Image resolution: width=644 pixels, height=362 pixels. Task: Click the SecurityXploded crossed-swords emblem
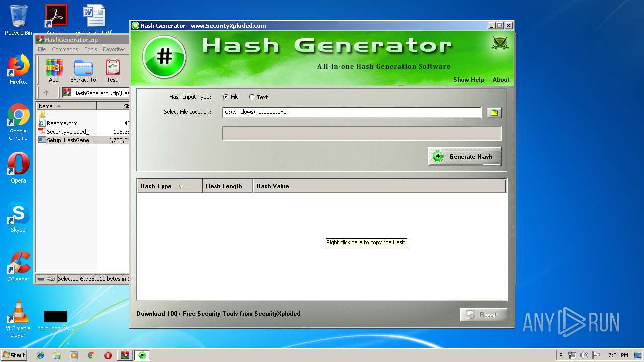(500, 43)
